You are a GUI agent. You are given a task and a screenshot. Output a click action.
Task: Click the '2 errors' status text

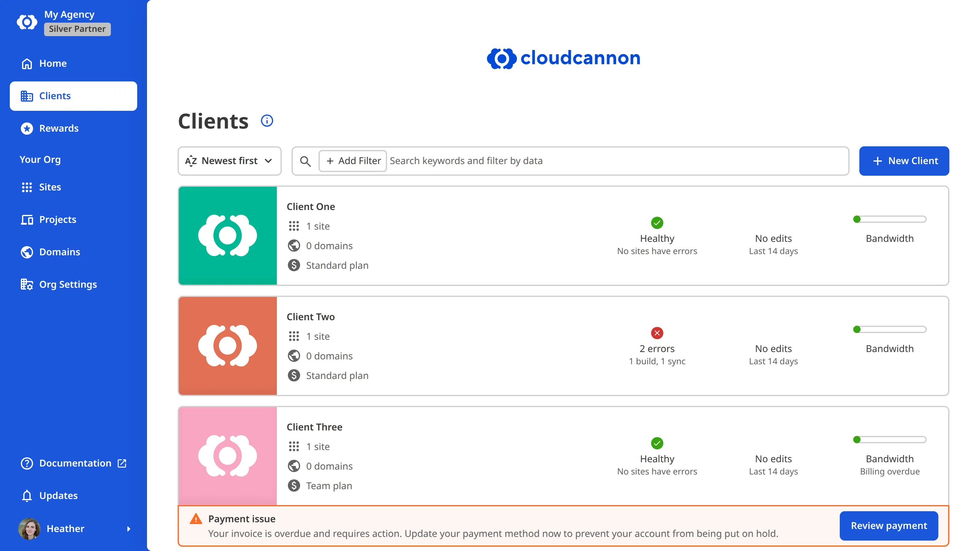click(x=657, y=349)
